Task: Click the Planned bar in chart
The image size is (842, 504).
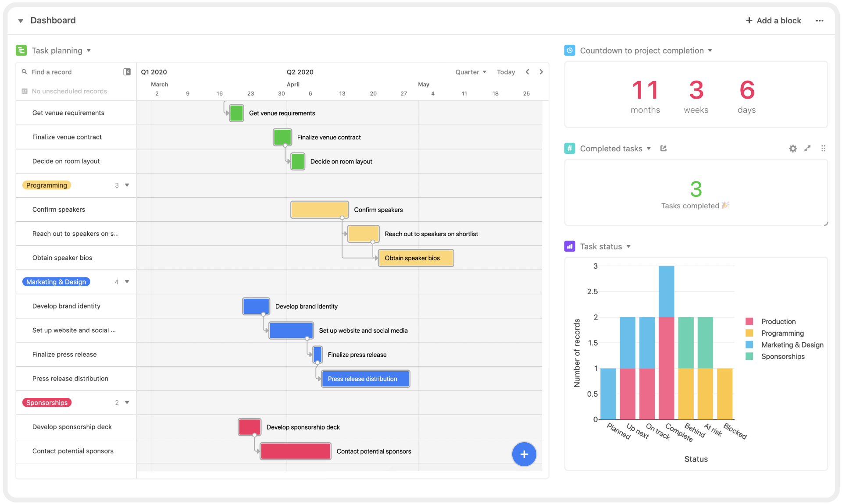Action: coord(608,394)
